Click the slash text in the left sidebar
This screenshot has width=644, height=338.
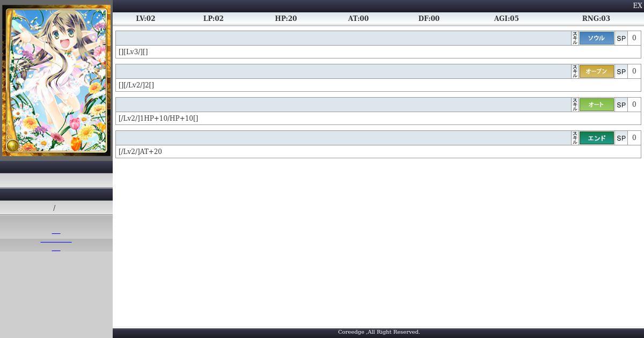point(54,208)
